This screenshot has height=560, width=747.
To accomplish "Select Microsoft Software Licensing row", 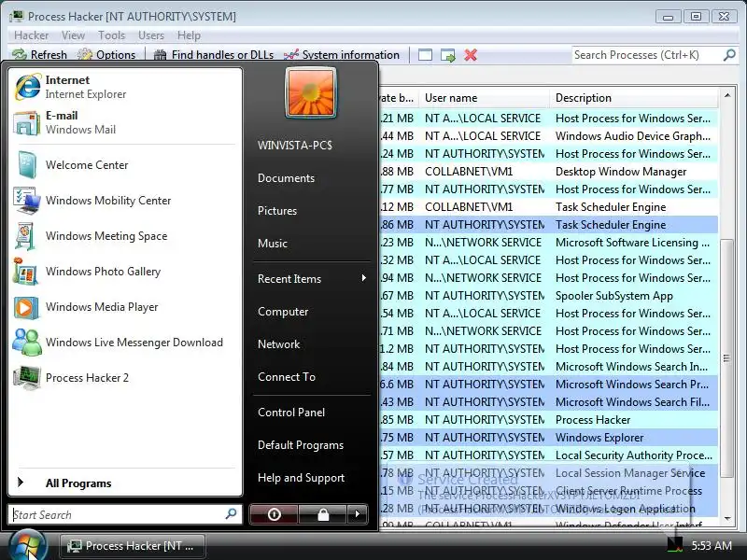I will click(549, 243).
